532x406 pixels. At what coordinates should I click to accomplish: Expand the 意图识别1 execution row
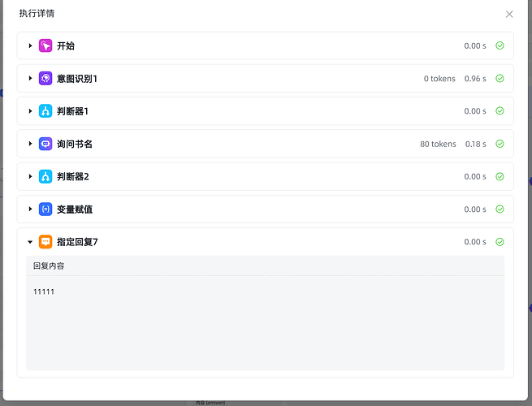[30, 79]
